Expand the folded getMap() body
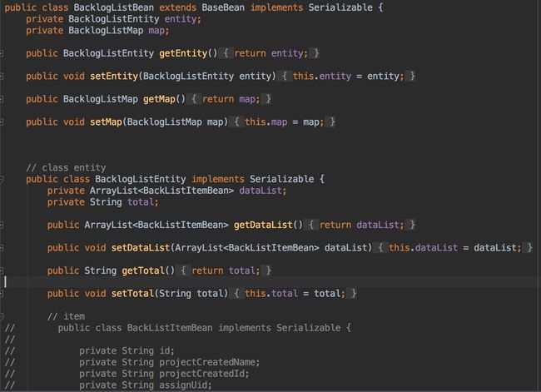The width and height of the screenshot is (541, 392). point(2,99)
